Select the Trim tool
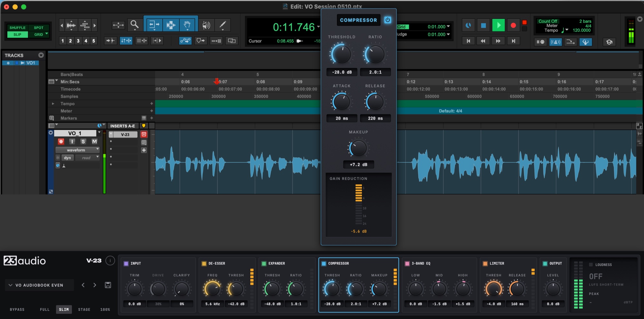The image size is (644, 319). click(154, 24)
